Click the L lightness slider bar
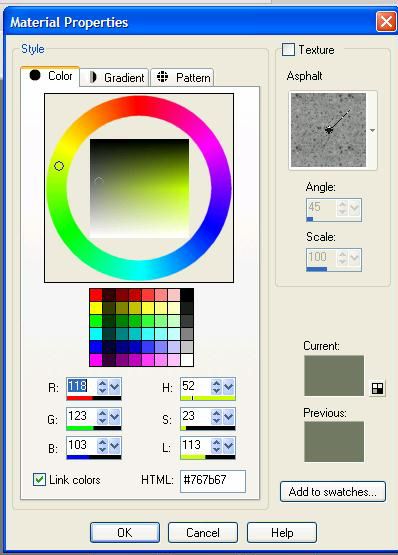Screen dimensions: 398x555 point(208,457)
